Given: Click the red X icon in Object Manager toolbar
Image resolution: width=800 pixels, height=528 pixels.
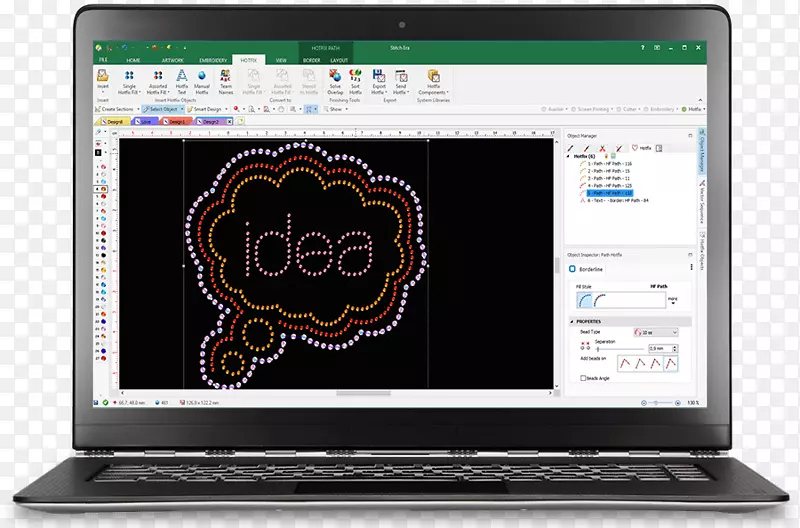Looking at the screenshot, I should [603, 148].
